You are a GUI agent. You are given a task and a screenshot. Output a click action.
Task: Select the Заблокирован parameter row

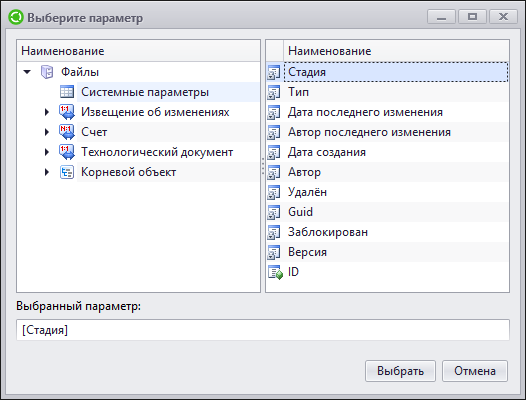pos(387,232)
